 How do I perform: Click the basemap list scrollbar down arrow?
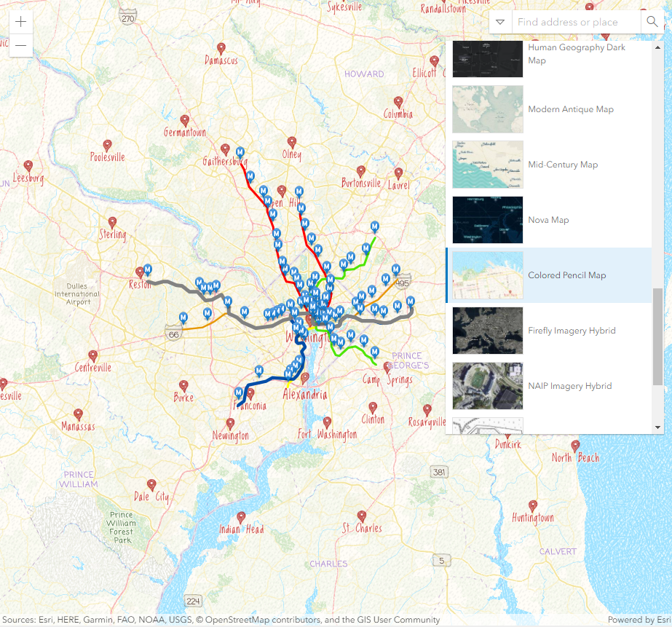coord(657,427)
